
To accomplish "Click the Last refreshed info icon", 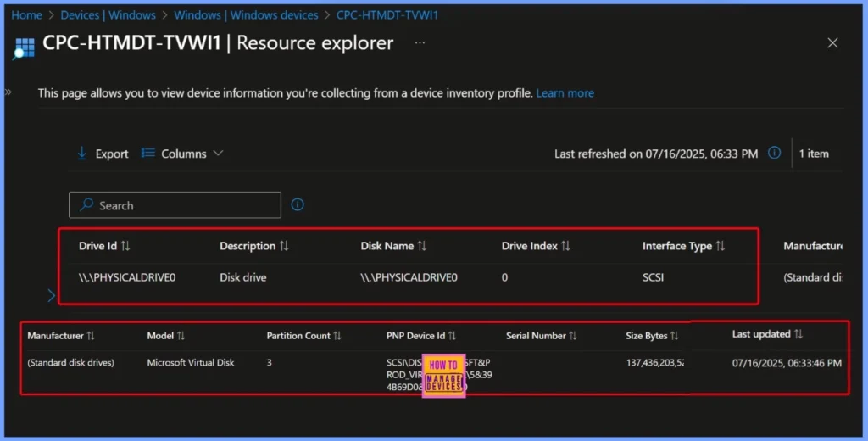I will pyautogui.click(x=775, y=153).
